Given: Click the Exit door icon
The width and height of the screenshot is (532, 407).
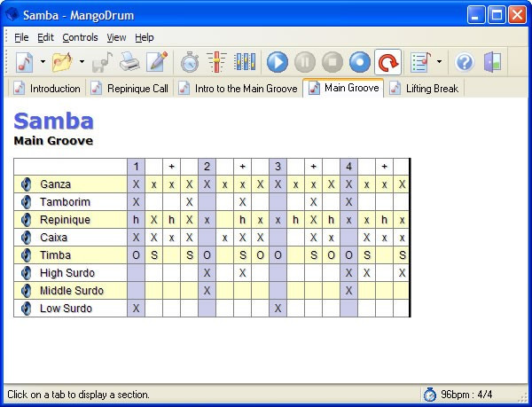Looking at the screenshot, I should tap(492, 62).
